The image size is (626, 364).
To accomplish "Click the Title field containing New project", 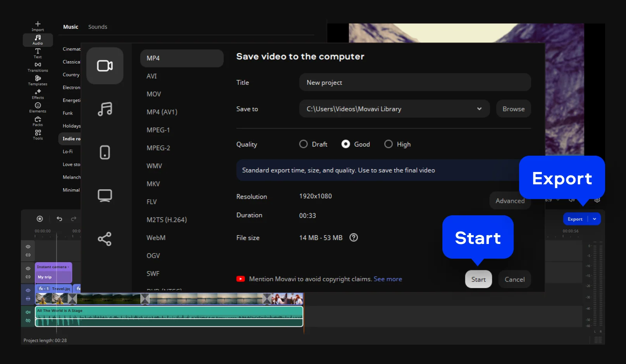I will point(415,82).
